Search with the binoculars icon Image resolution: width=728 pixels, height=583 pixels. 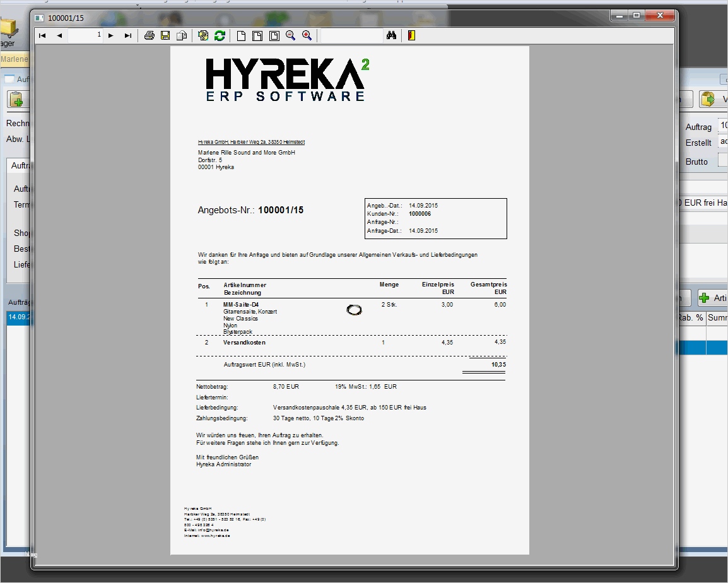[391, 36]
